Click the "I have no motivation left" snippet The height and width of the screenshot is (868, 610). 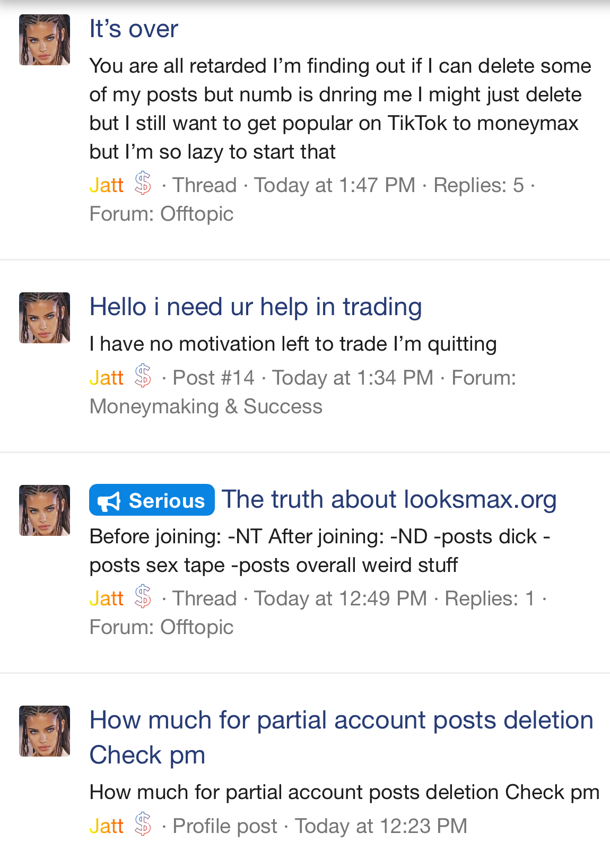[293, 344]
